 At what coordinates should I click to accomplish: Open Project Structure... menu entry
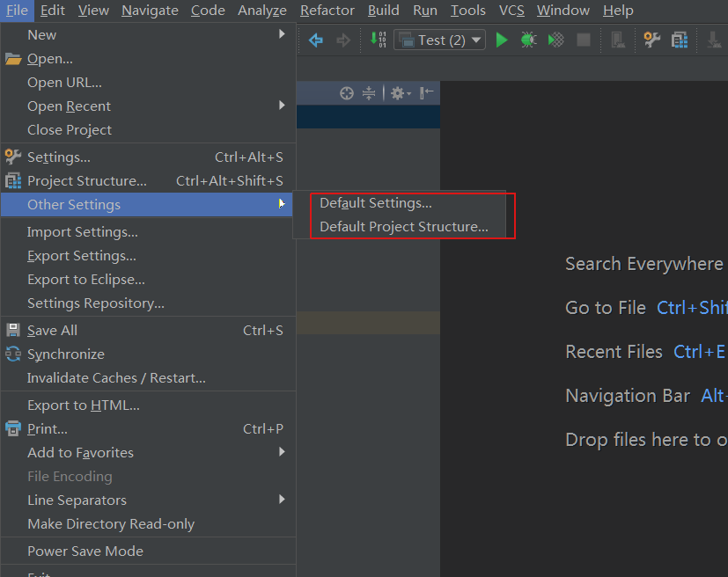(148, 181)
